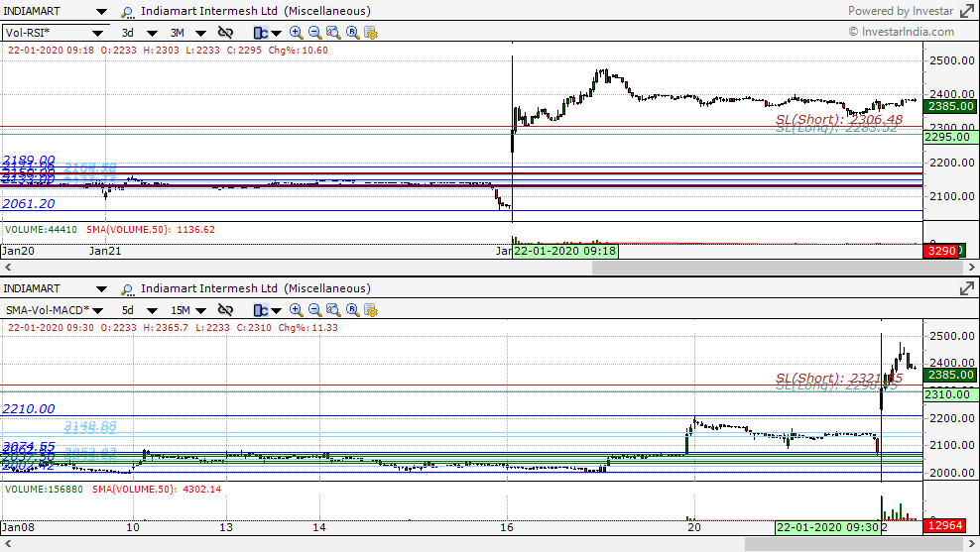Open chart settings in top chart toolbar
Screen dimensions: 980x552
pos(371,33)
